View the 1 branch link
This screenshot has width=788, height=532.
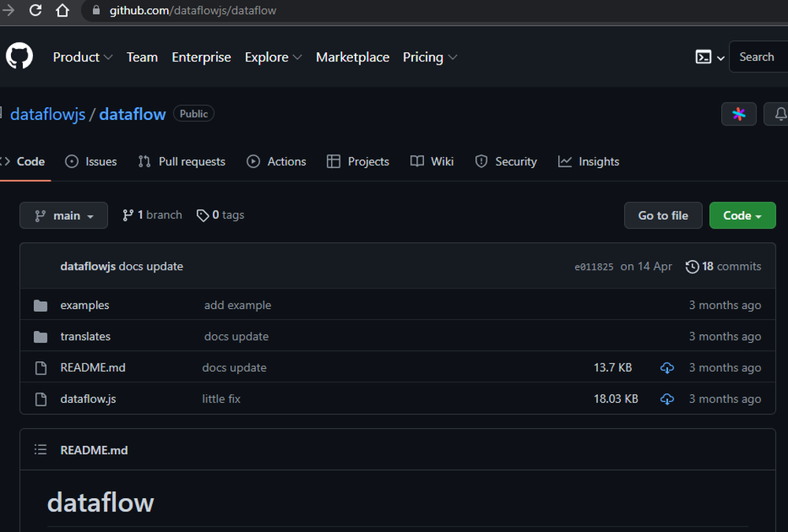pos(152,215)
